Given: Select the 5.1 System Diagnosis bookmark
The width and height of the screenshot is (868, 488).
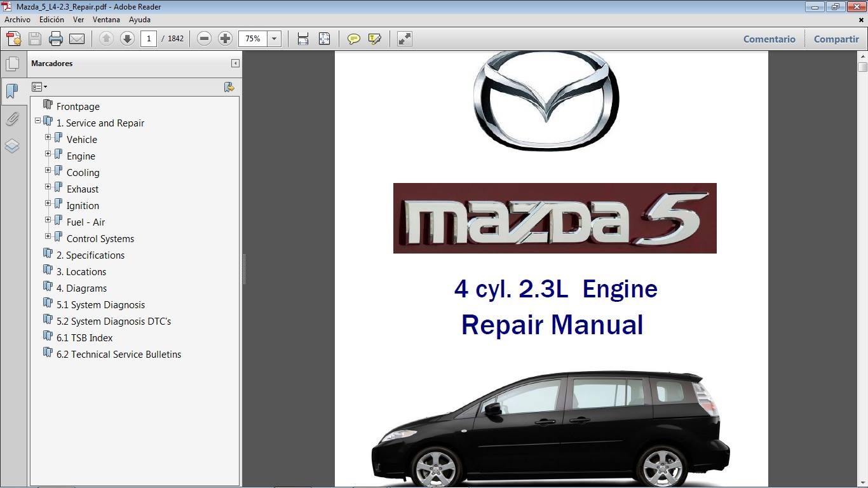Looking at the screenshot, I should [100, 305].
